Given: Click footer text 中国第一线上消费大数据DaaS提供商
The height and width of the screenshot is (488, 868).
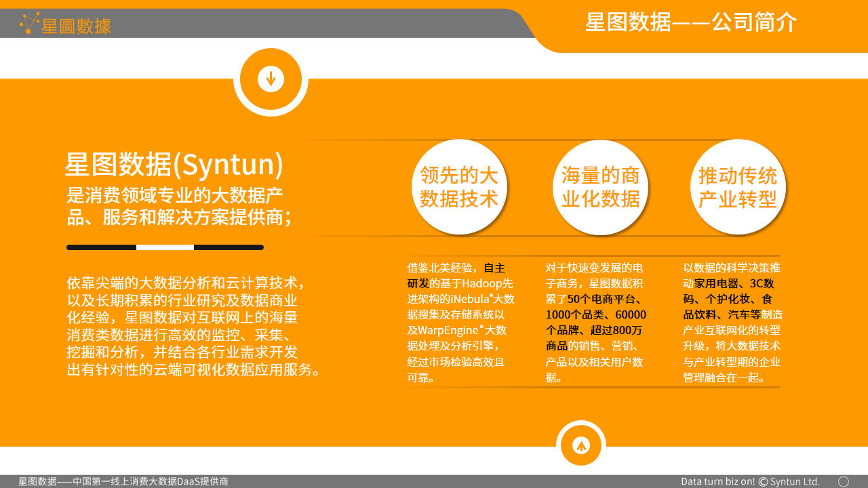Looking at the screenshot, I should tap(151, 482).
